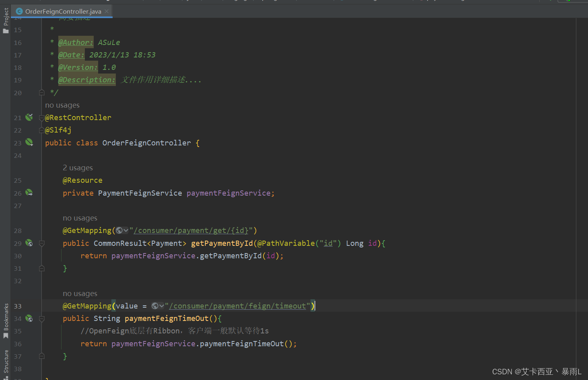Click the @Resource annotation
The height and width of the screenshot is (380, 588).
point(82,180)
